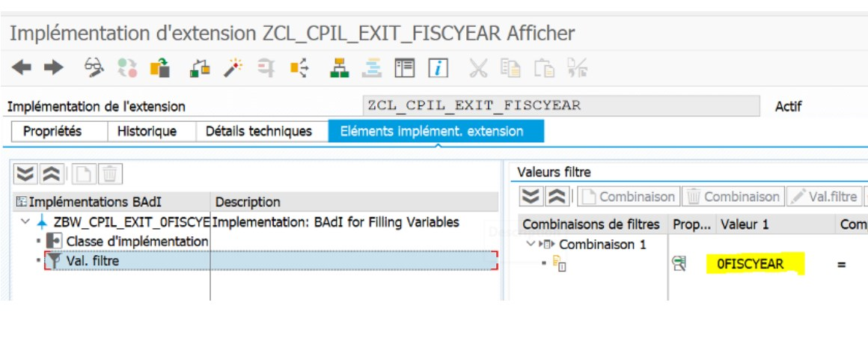Click the where-used list icon

tap(299, 68)
